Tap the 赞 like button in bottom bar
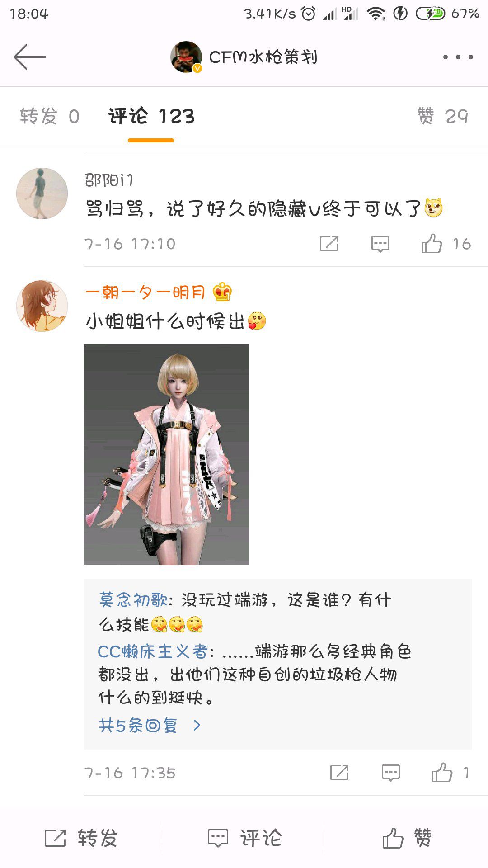The image size is (488, 868). (407, 838)
